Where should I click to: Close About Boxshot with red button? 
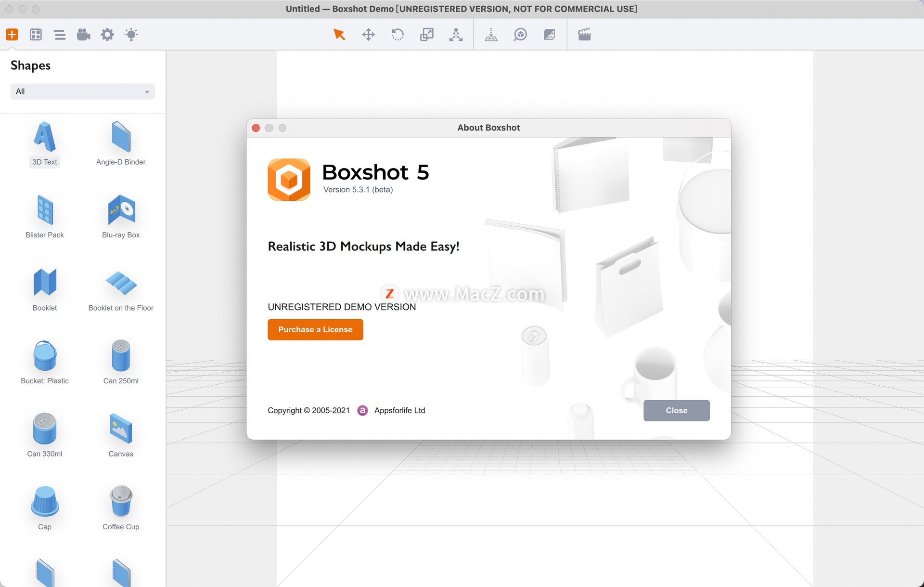point(256,128)
